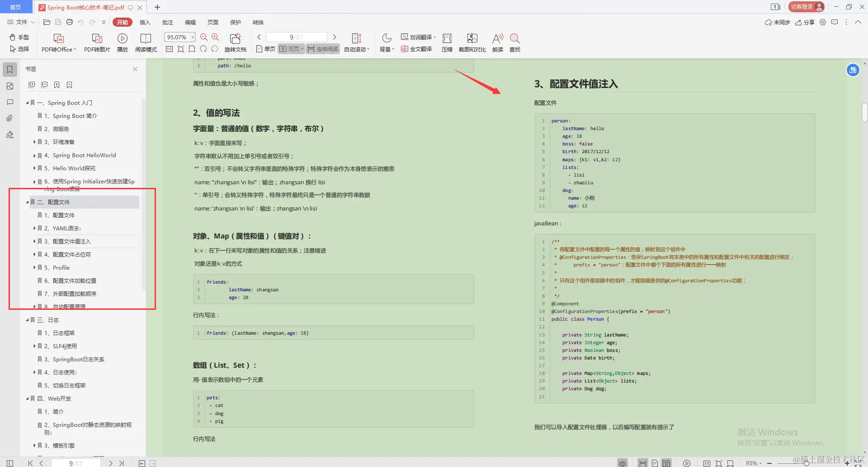
Task: Toggle 双页 two-page view
Action: point(291,49)
